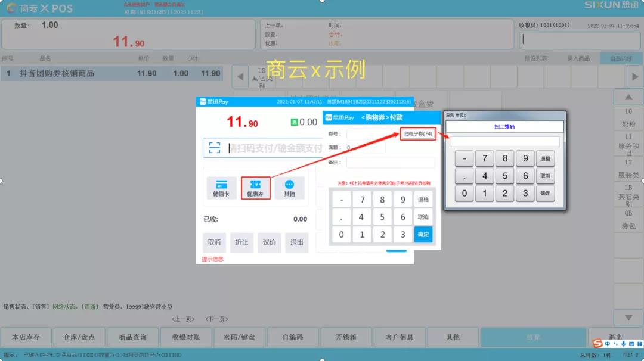Click the 开钱箱 cash drawer button
The image size is (644, 361).
tap(346, 337)
